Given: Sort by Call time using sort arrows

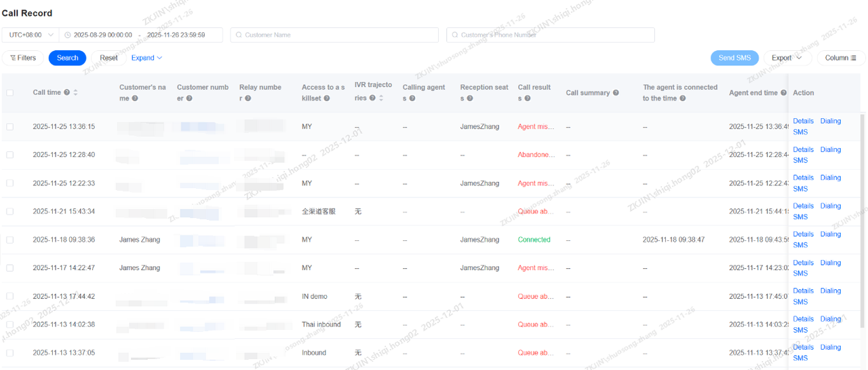Looking at the screenshot, I should (x=76, y=92).
